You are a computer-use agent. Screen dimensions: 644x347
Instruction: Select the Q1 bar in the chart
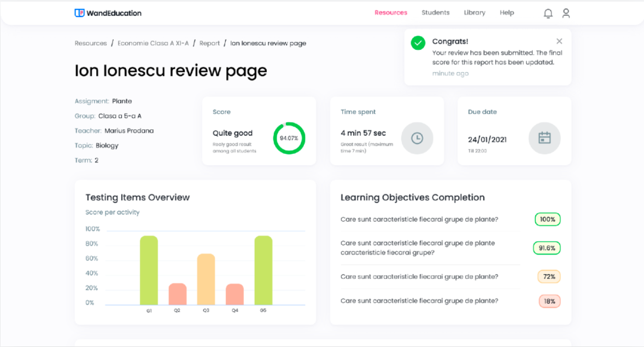tap(149, 270)
